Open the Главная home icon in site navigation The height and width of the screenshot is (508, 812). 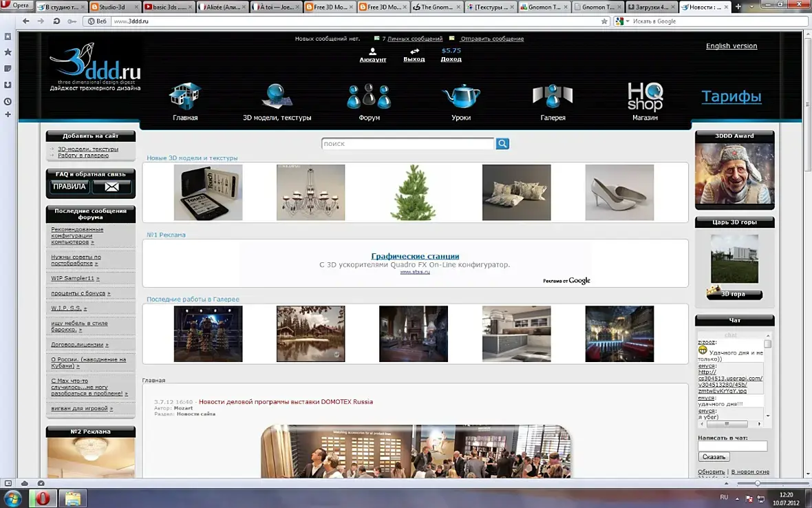185,96
